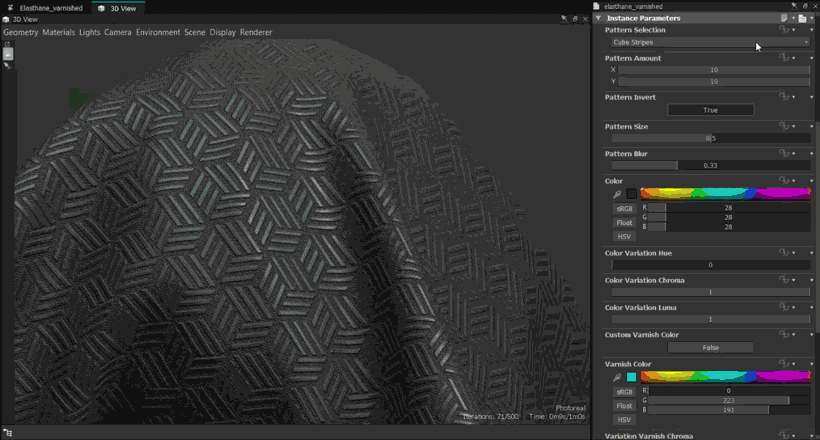Open the right-edge dropdown arrow for Color
Viewport: 820px width, 440px height.
[812, 181]
